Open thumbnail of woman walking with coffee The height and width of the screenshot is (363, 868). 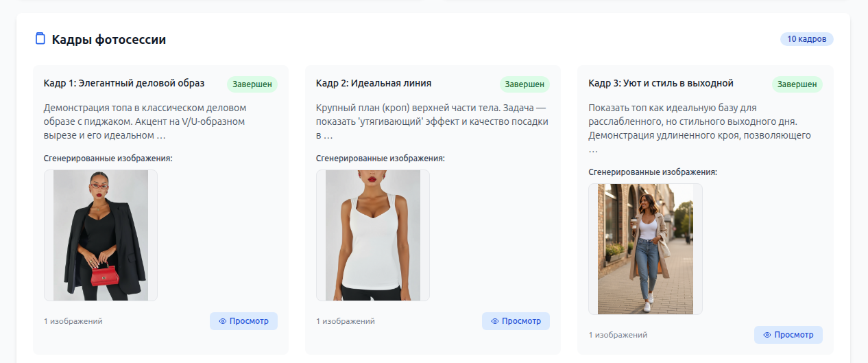coord(645,249)
